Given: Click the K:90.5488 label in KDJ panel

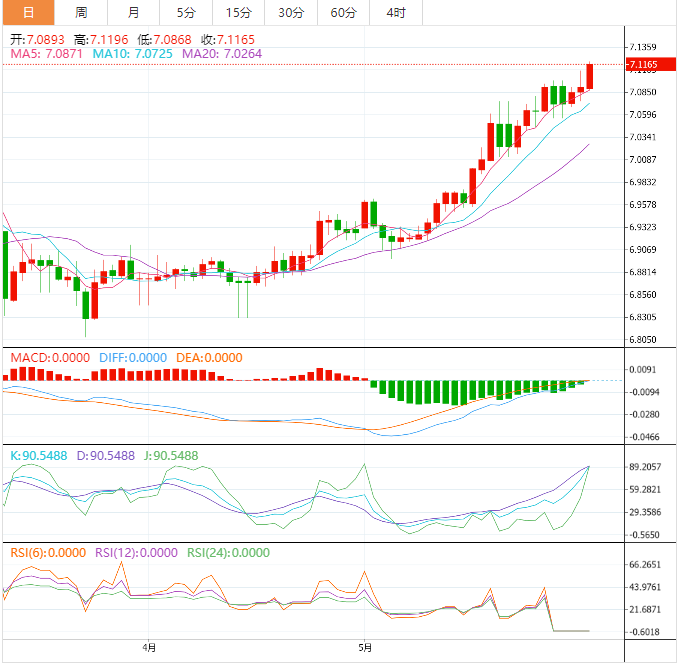Looking at the screenshot, I should click(x=39, y=455).
